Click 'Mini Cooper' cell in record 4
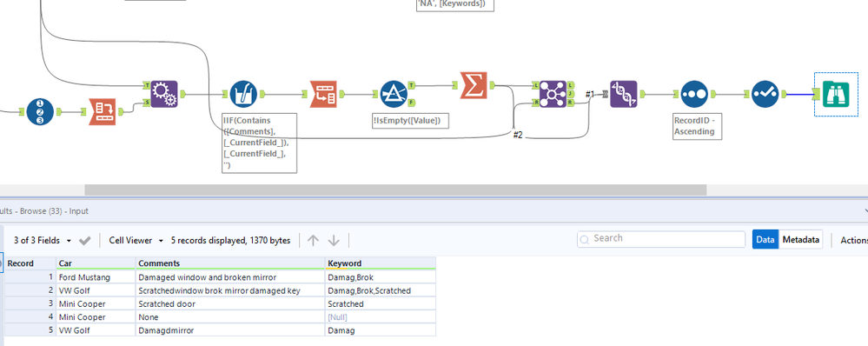Image resolution: width=868 pixels, height=346 pixels. (96, 316)
